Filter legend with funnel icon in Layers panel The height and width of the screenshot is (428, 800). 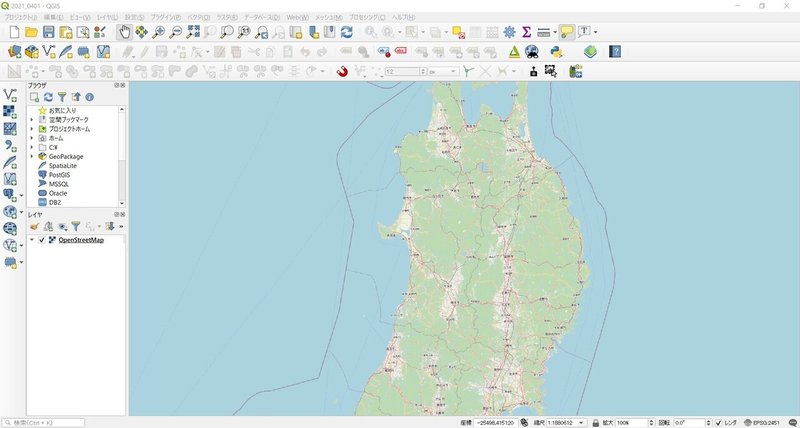76,226
